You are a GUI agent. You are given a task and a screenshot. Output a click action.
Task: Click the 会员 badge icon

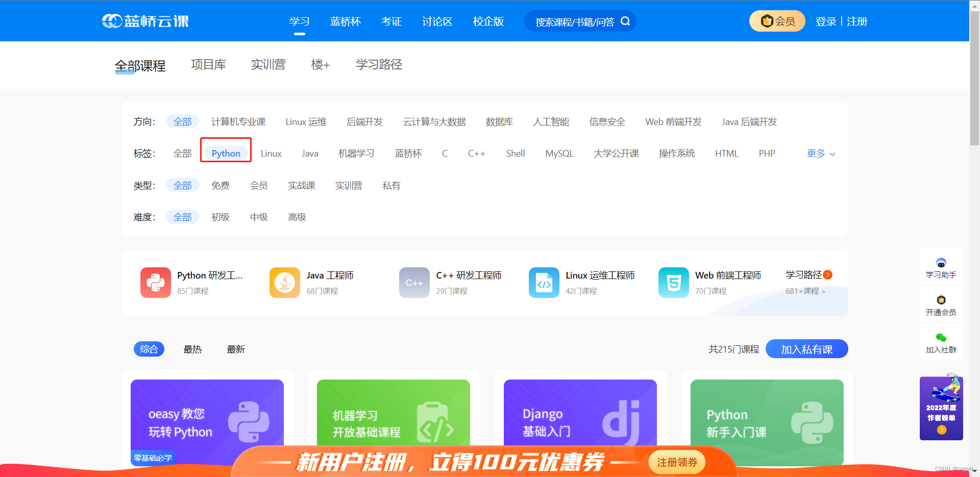(x=767, y=21)
